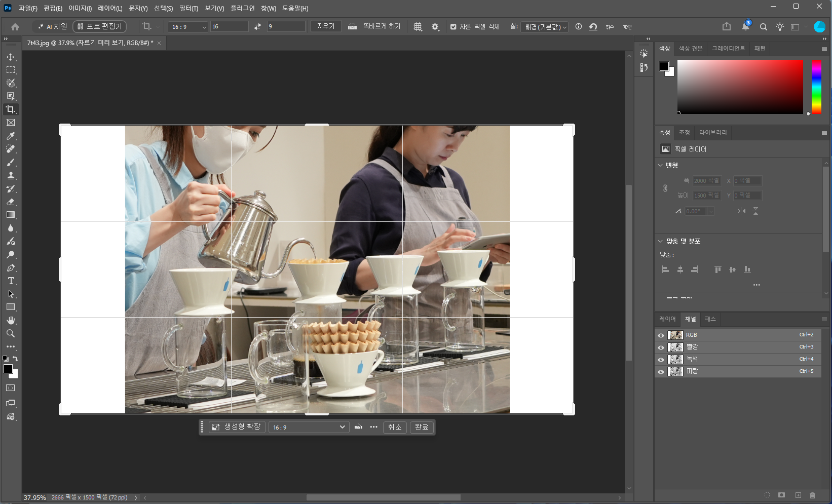Click the 생성형 확장 button
The height and width of the screenshot is (504, 832).
(x=237, y=427)
